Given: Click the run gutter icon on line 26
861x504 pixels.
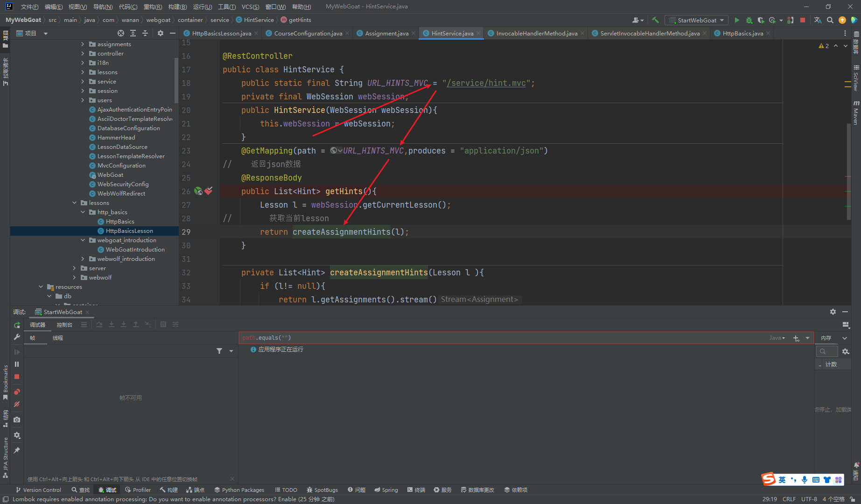Looking at the screenshot, I should (198, 191).
